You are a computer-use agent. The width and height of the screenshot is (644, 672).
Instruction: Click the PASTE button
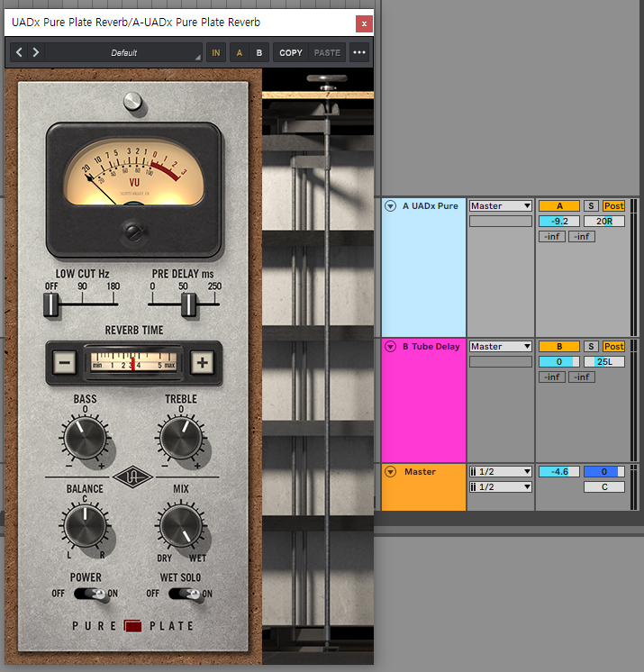click(327, 53)
